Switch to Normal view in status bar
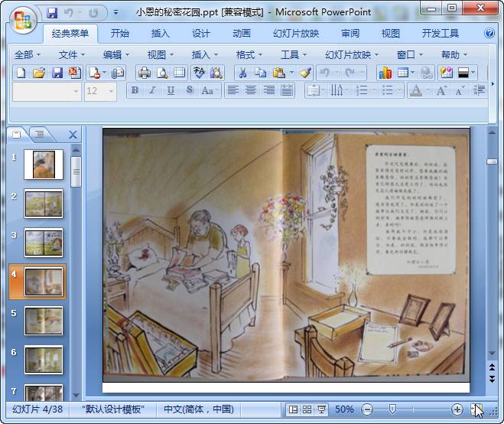The height and width of the screenshot is (424, 504). (x=293, y=409)
